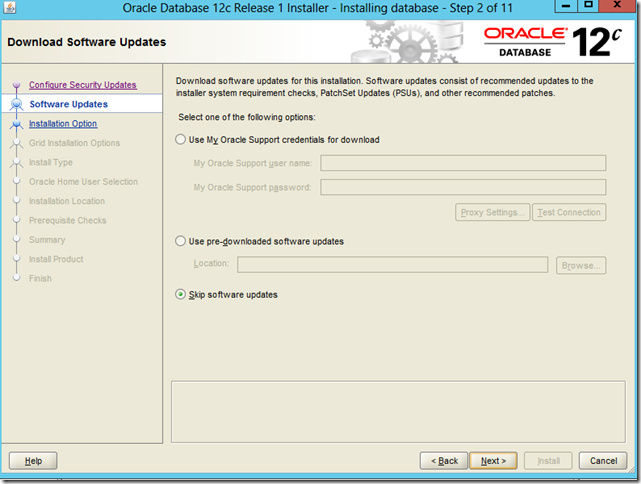The width and height of the screenshot is (641, 484).
Task: Maximize the installer window
Action: (588, 6)
